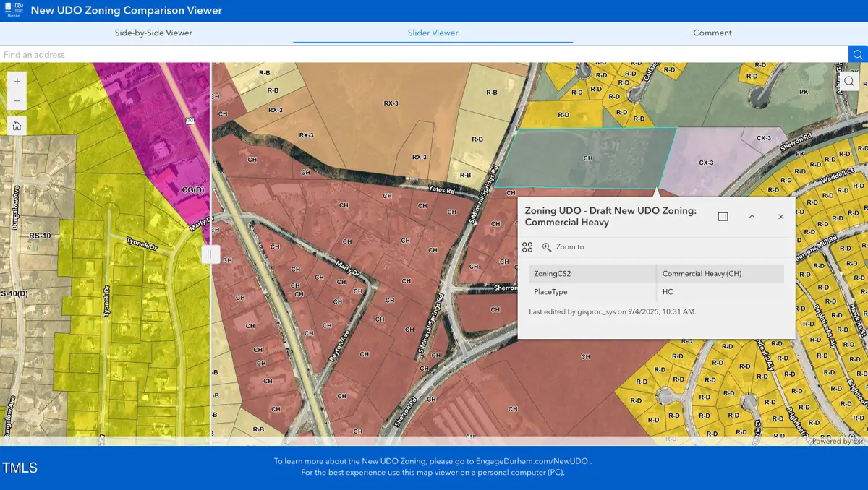Go to the default map home view
Viewport: 868px width, 490px height.
17,126
